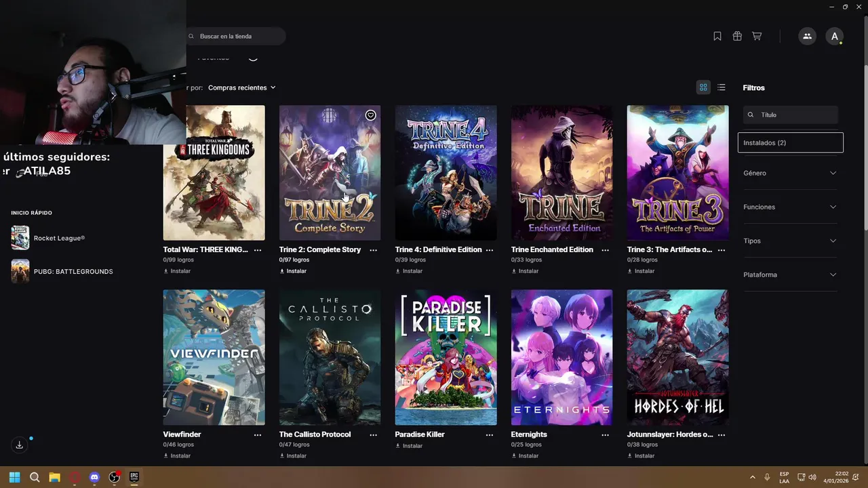This screenshot has height=488, width=868.
Task: Click the Trine 2: Complete Story title
Action: [320, 250]
